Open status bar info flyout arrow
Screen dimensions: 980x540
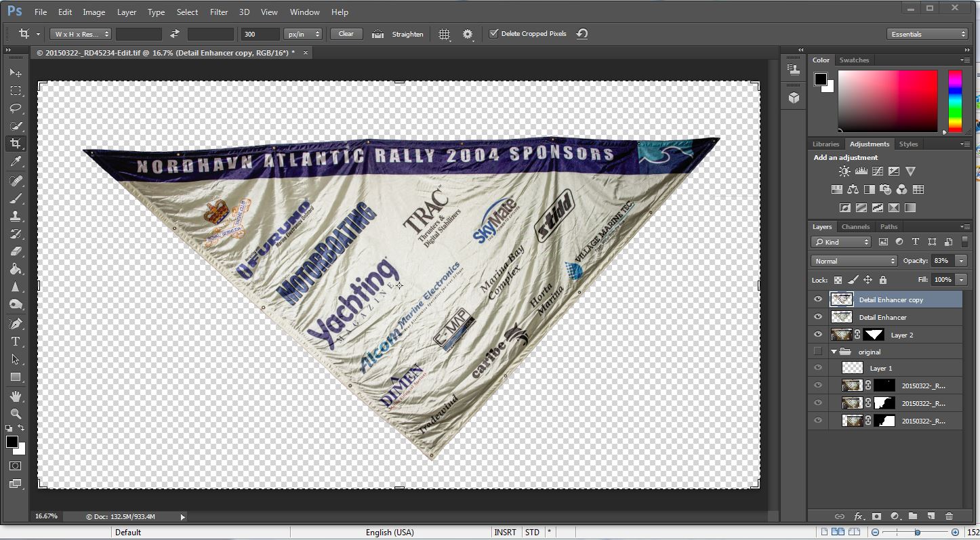tap(182, 517)
